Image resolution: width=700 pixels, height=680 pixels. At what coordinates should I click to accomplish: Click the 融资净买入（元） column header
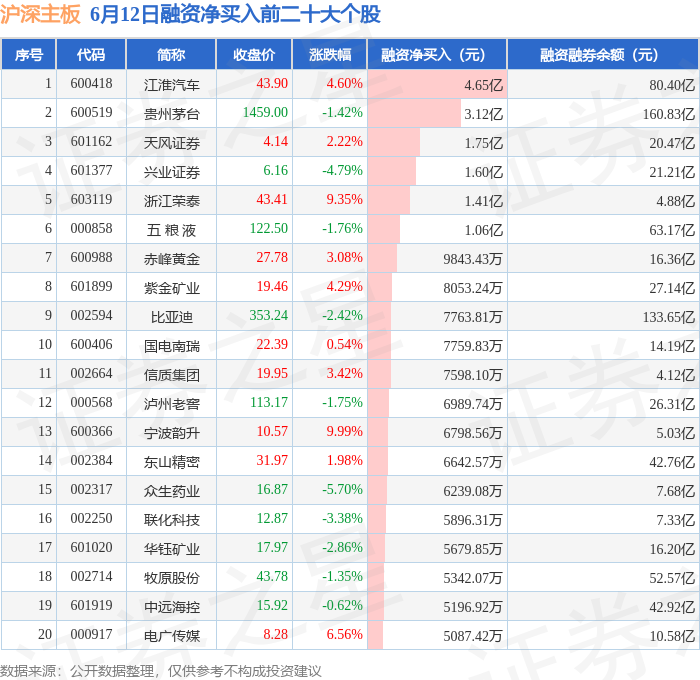click(x=437, y=54)
